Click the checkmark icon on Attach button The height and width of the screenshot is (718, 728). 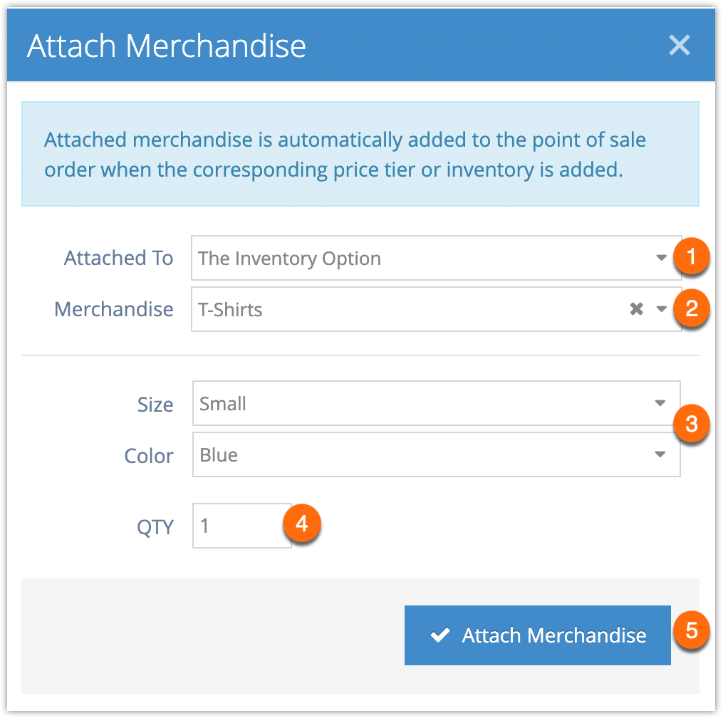click(x=440, y=635)
